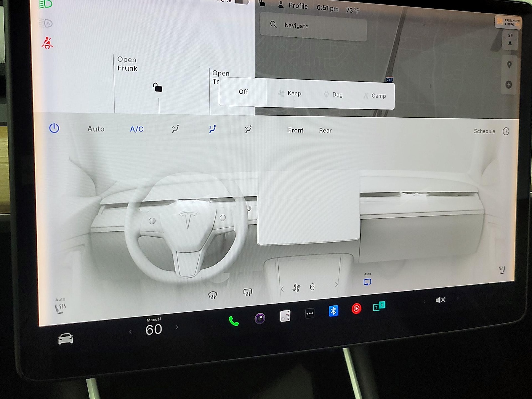The height and width of the screenshot is (399, 532).
Task: Select Camp mode option
Action: [x=374, y=96]
